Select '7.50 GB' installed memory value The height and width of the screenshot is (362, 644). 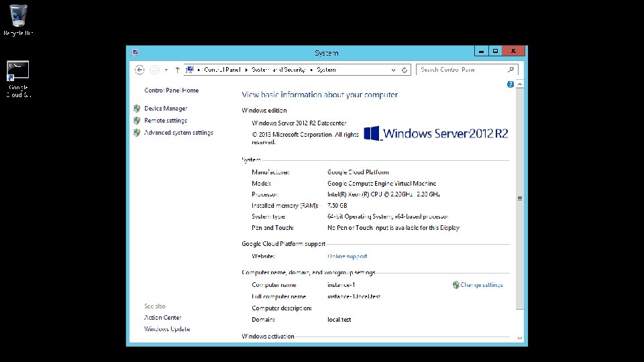(x=337, y=206)
